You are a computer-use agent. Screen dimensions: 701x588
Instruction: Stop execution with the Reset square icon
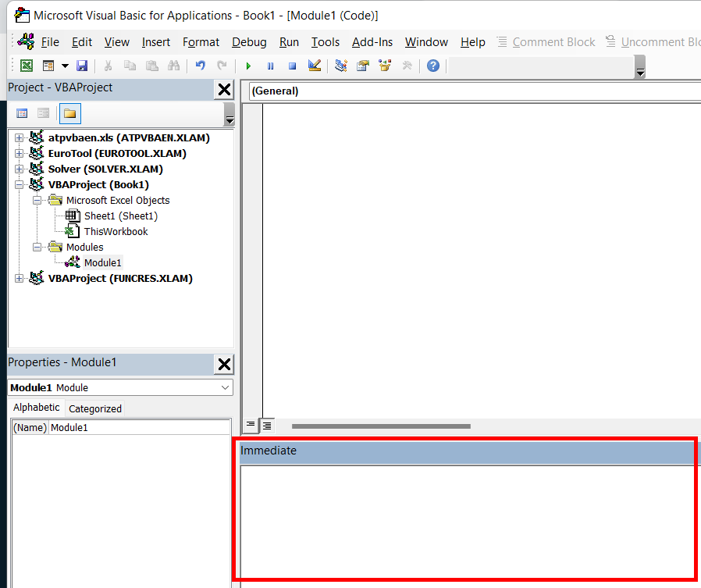(x=293, y=66)
